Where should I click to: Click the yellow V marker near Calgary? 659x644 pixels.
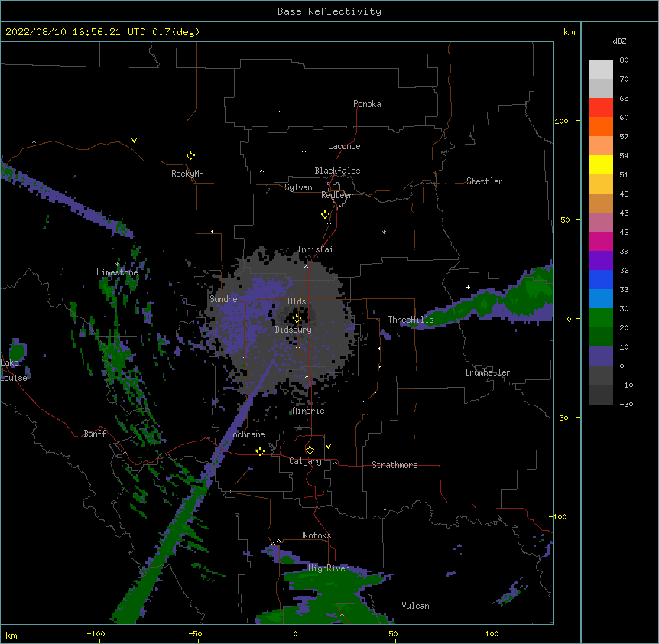(x=328, y=447)
